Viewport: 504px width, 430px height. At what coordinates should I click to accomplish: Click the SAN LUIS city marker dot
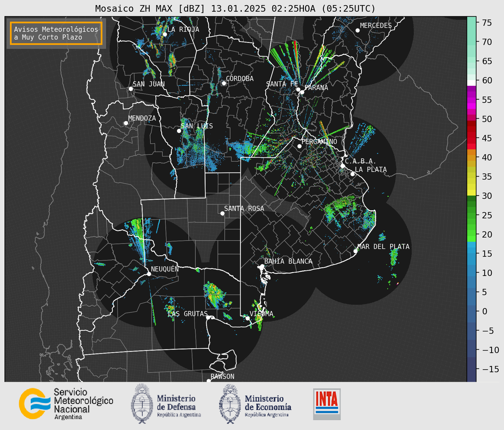click(x=179, y=131)
